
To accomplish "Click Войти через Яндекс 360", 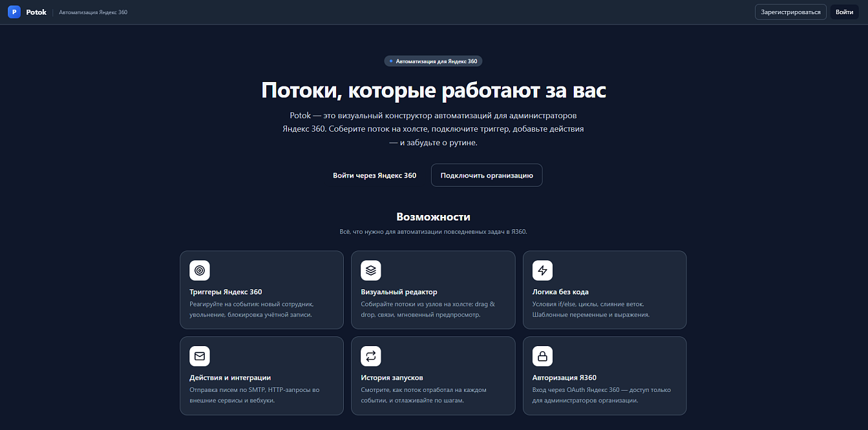I will 375,175.
